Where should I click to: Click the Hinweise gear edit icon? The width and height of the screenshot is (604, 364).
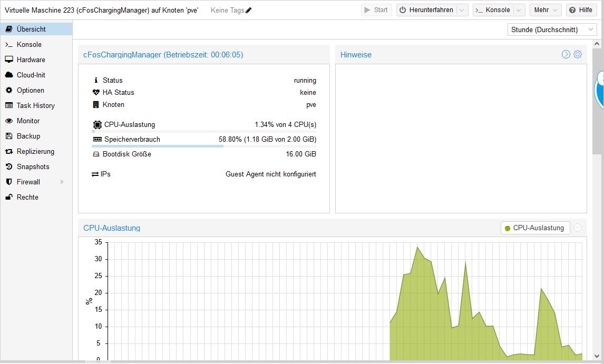(x=578, y=54)
